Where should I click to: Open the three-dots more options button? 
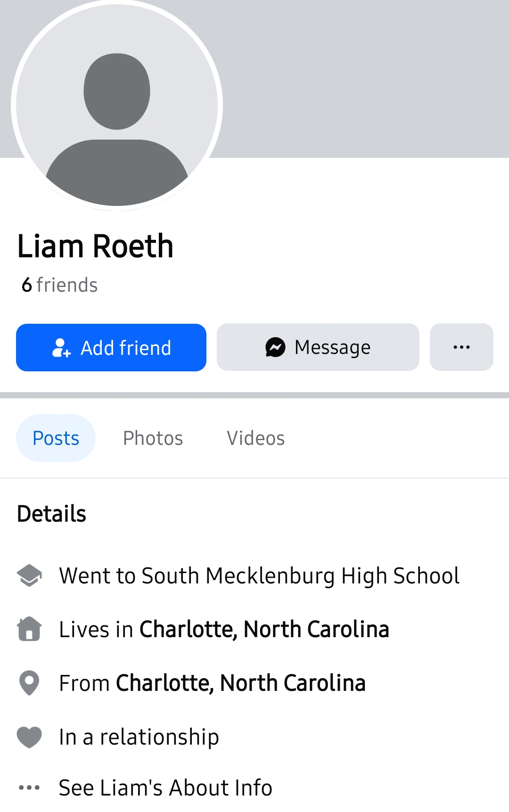pyautogui.click(x=461, y=347)
